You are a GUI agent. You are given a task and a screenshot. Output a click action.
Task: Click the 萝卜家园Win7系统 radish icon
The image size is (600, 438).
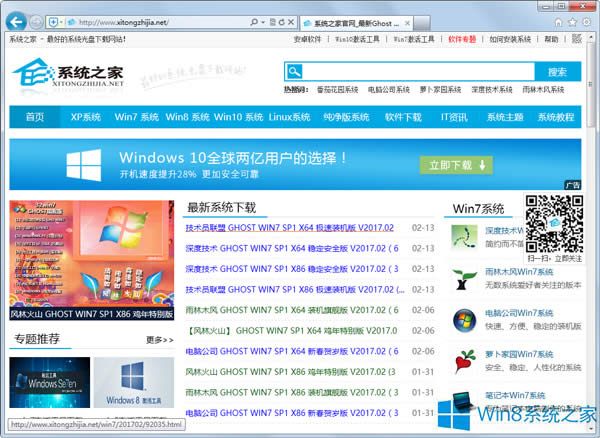465,361
